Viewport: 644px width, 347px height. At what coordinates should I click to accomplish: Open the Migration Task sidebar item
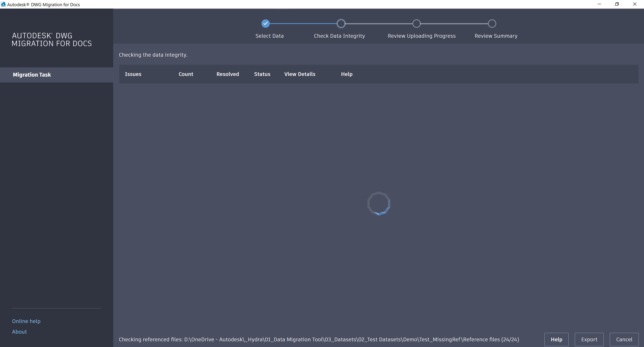(32, 75)
